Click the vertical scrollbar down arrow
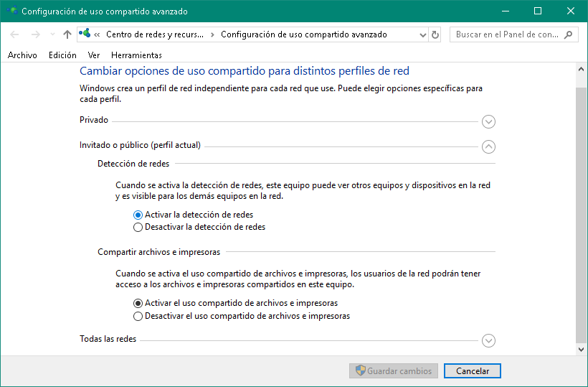Viewport: 588px width, 387px height. (x=581, y=349)
